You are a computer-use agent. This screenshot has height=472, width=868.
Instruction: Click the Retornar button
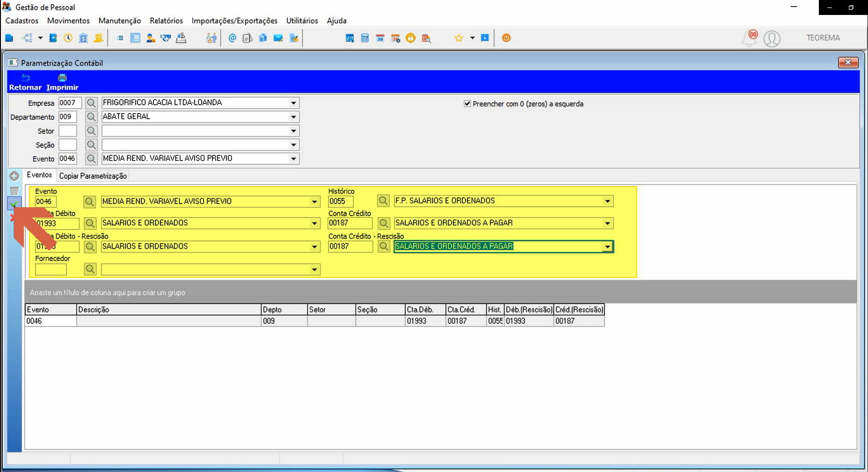click(x=25, y=82)
